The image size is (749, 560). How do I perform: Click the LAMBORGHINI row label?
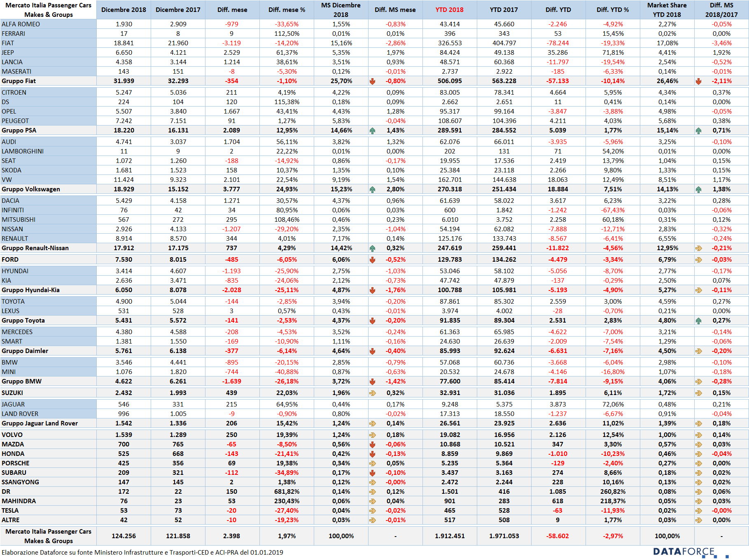pyautogui.click(x=23, y=151)
